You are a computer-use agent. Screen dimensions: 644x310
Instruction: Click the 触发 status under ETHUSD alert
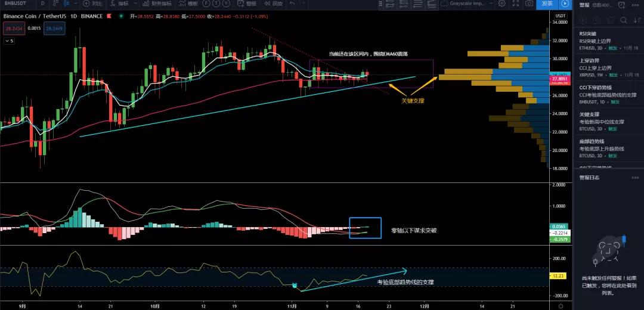[x=613, y=48]
